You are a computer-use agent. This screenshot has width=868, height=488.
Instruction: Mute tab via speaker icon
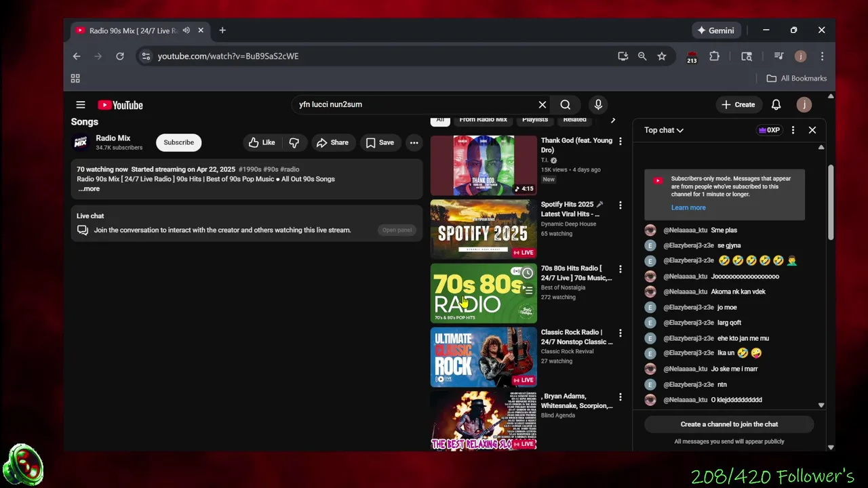click(x=186, y=30)
